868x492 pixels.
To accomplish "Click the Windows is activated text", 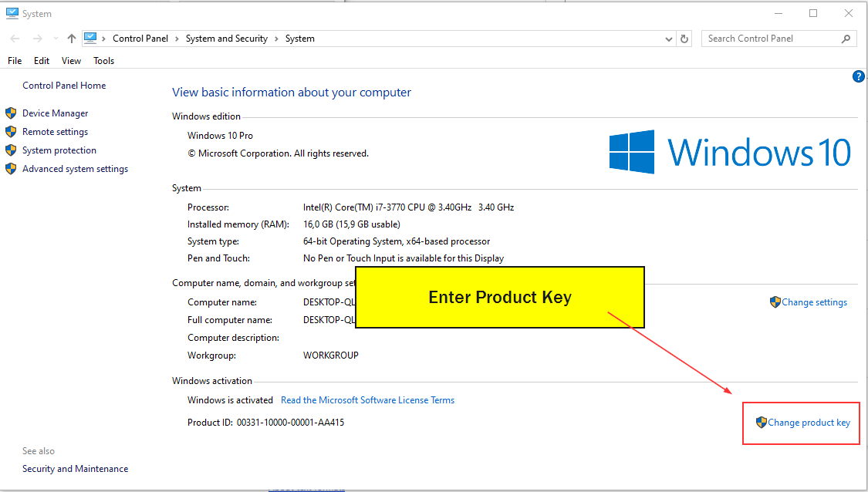I will (x=230, y=400).
